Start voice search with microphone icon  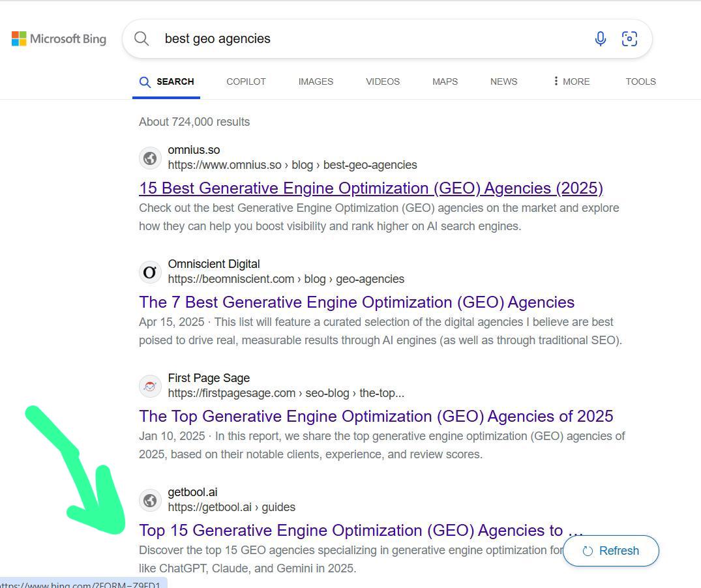(x=601, y=39)
